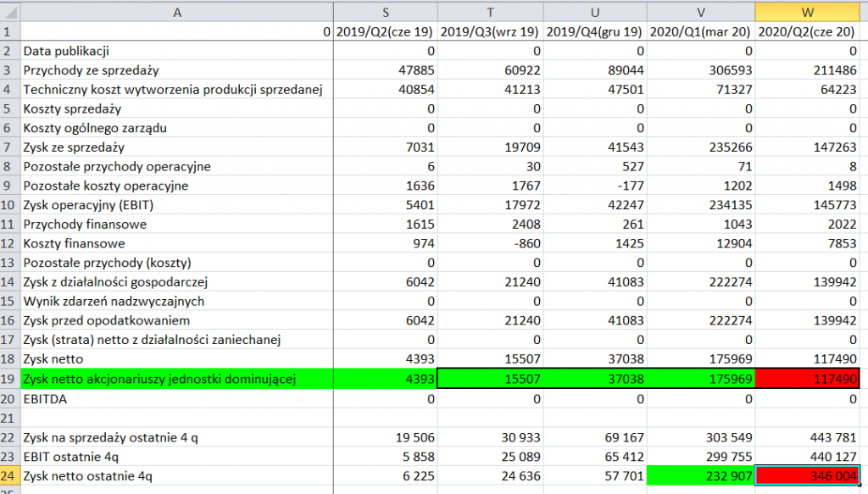Select the negative value -860 cell
The width and height of the screenshot is (868, 494).
point(491,244)
